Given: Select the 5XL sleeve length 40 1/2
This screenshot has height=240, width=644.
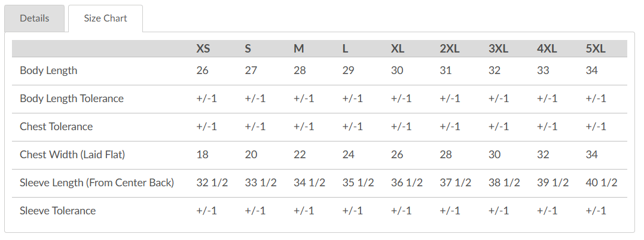Looking at the screenshot, I should (602, 183).
